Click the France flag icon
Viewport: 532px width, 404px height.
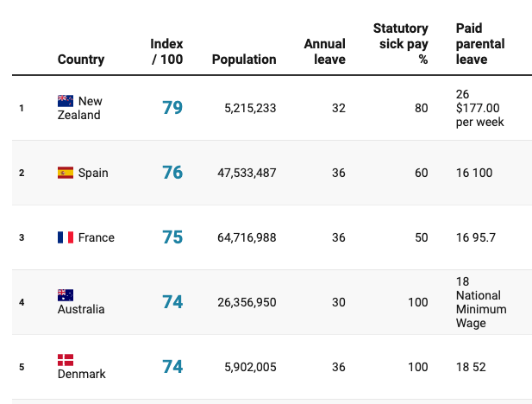66,237
